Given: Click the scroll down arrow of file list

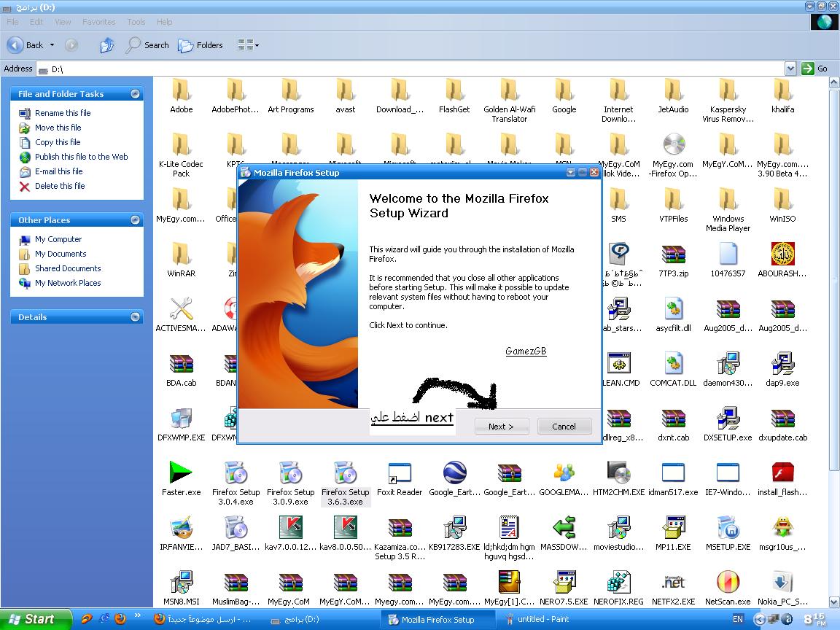Looking at the screenshot, I should pos(834,602).
